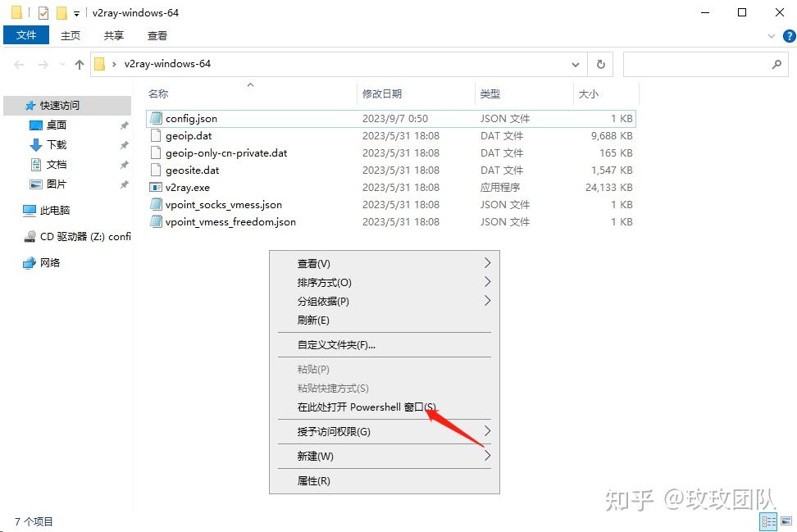Open the geosite.dat file icon
The height and width of the screenshot is (532, 797).
tap(156, 170)
